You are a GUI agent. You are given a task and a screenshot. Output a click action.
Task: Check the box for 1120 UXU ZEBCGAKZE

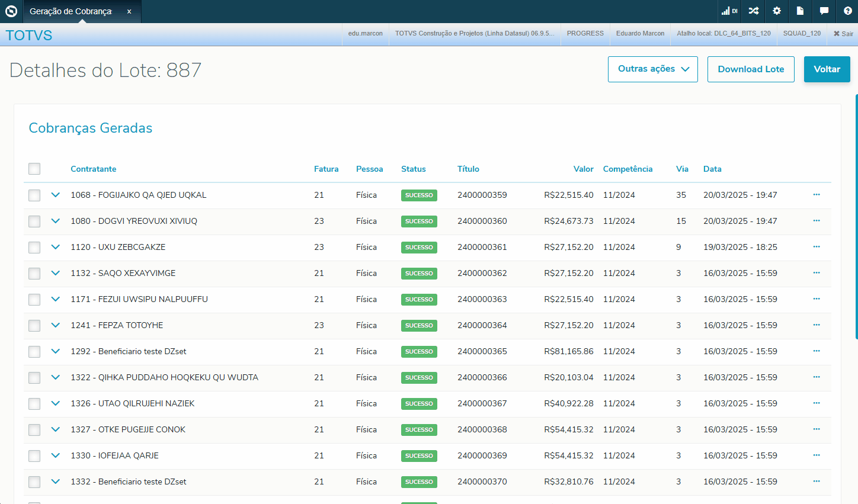pyautogui.click(x=34, y=248)
